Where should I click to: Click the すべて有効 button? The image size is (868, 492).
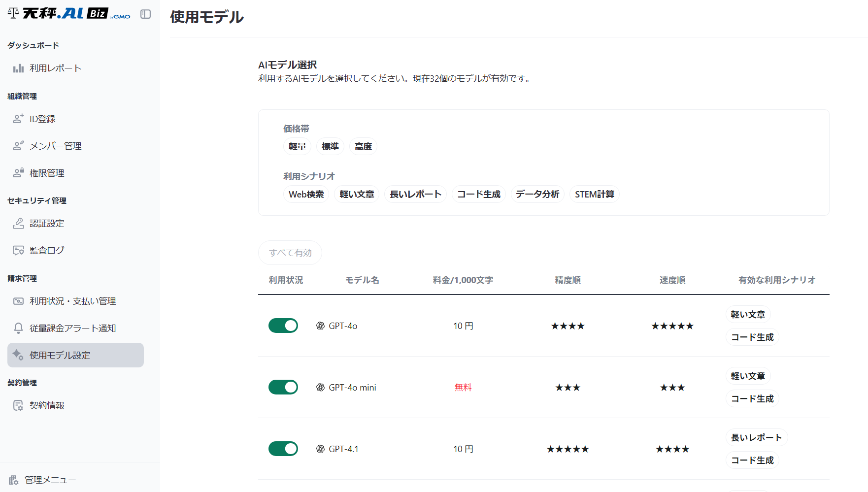pyautogui.click(x=290, y=253)
